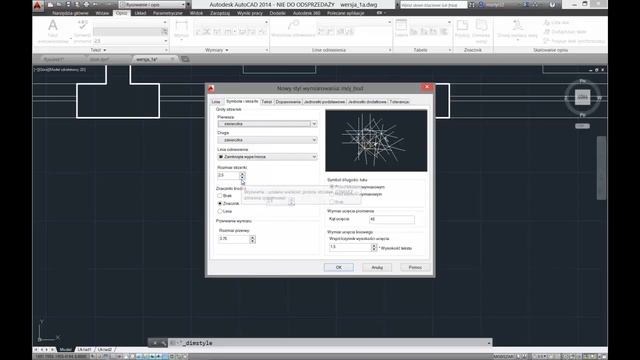Click the multileader icon in Linie odniesienia
Image resolution: width=640 pixels, height=360 pixels.
[x=293, y=25]
